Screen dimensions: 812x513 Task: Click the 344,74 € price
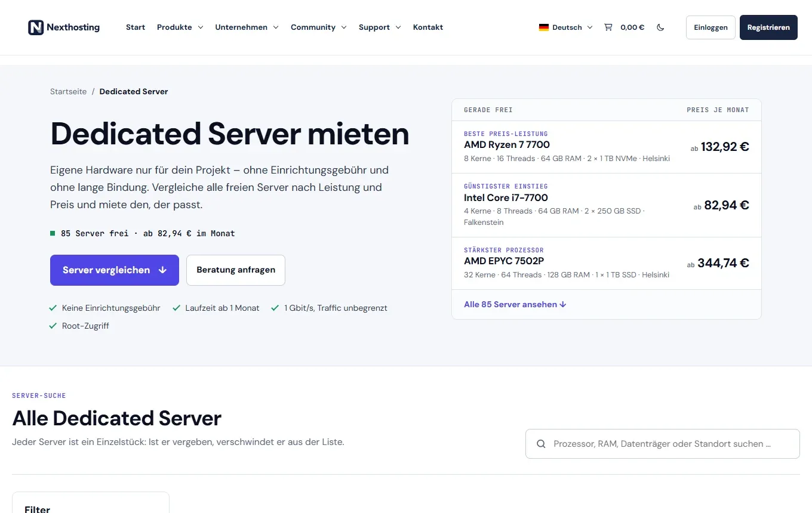723,263
